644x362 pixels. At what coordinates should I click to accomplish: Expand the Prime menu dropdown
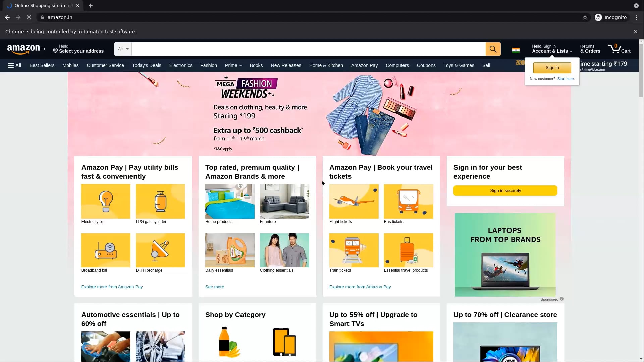(233, 65)
